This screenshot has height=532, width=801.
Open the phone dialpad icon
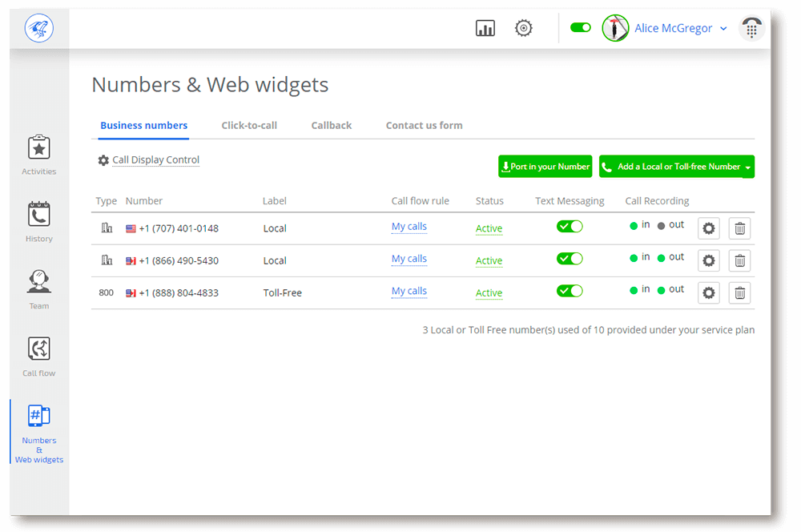point(751,28)
